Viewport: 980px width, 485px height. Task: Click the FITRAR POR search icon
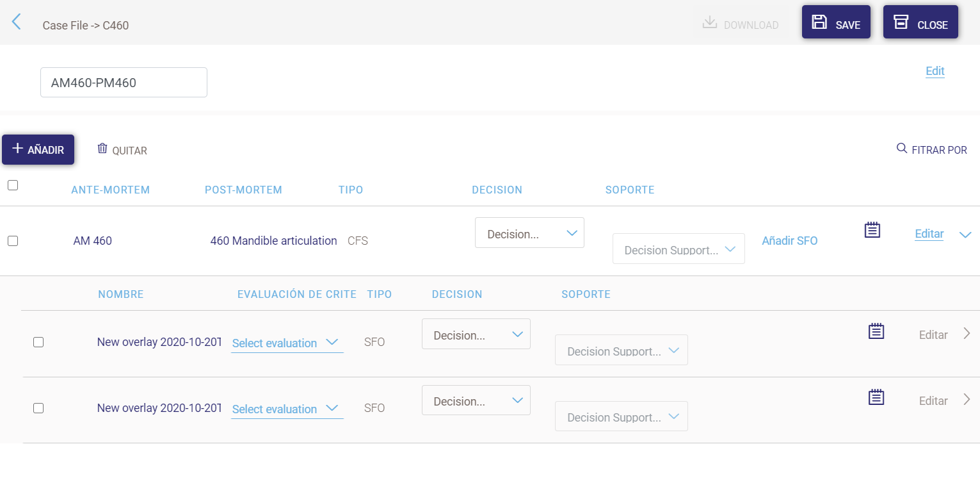(901, 149)
